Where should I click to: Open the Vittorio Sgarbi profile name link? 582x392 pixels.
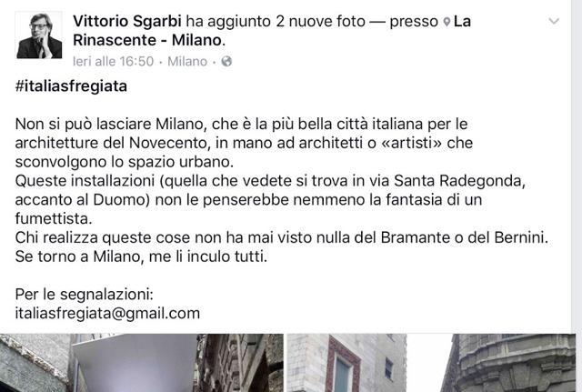(x=127, y=21)
